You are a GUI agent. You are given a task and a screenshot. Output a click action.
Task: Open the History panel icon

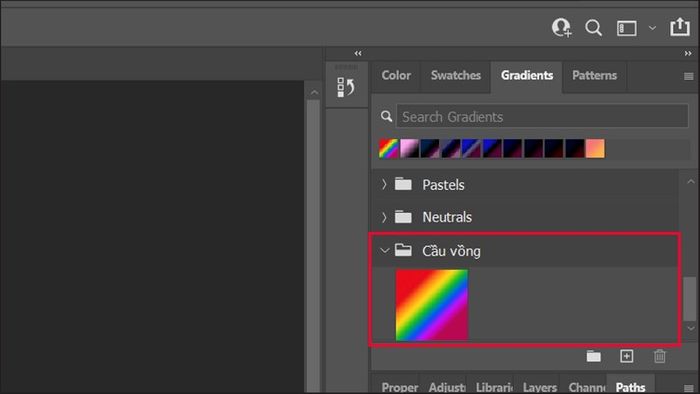click(x=346, y=87)
